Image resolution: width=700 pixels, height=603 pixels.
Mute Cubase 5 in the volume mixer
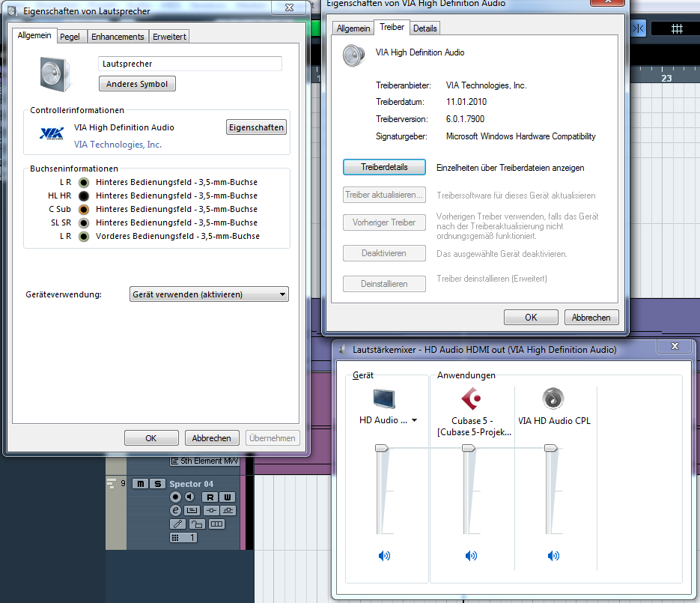pos(471,556)
